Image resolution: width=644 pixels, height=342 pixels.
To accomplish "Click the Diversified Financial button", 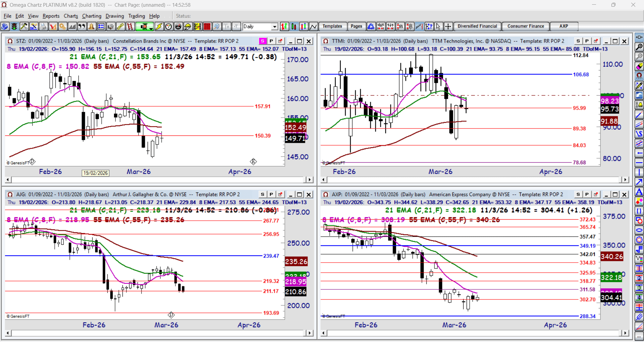I will pos(477,26).
